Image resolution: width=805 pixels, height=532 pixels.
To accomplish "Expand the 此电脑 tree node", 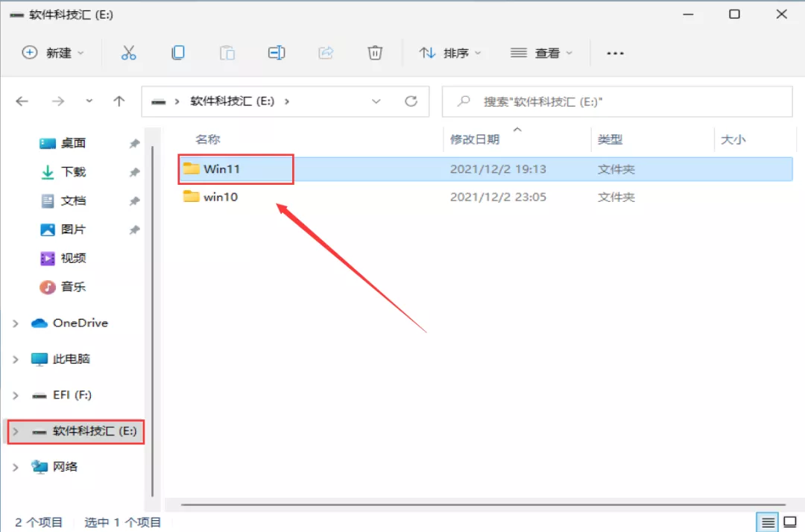I will coord(16,359).
